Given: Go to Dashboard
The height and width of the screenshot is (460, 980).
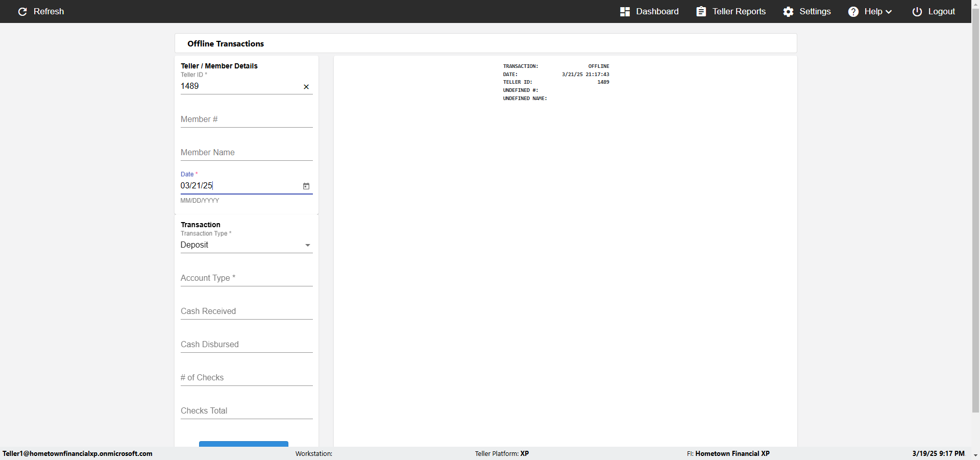Looking at the screenshot, I should pos(649,11).
